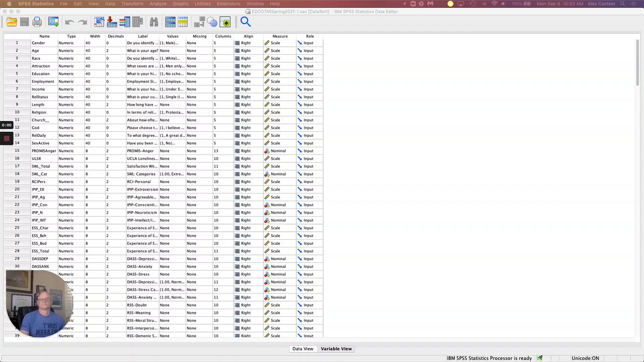Click the Go to Case toolbar icon

click(x=99, y=22)
